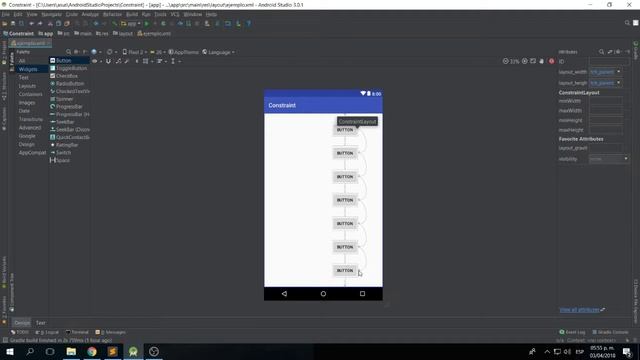Click the bottom BUTTON widget in preview

tap(345, 271)
